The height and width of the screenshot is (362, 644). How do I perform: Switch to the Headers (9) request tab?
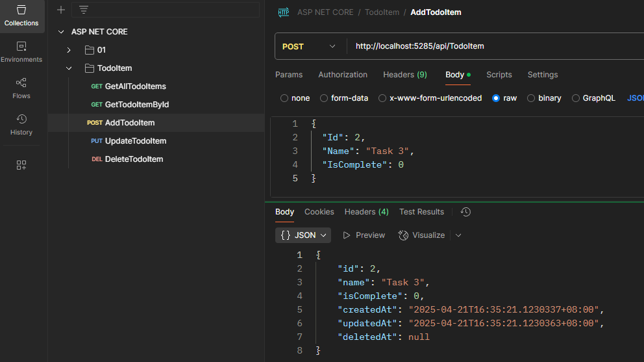click(404, 75)
